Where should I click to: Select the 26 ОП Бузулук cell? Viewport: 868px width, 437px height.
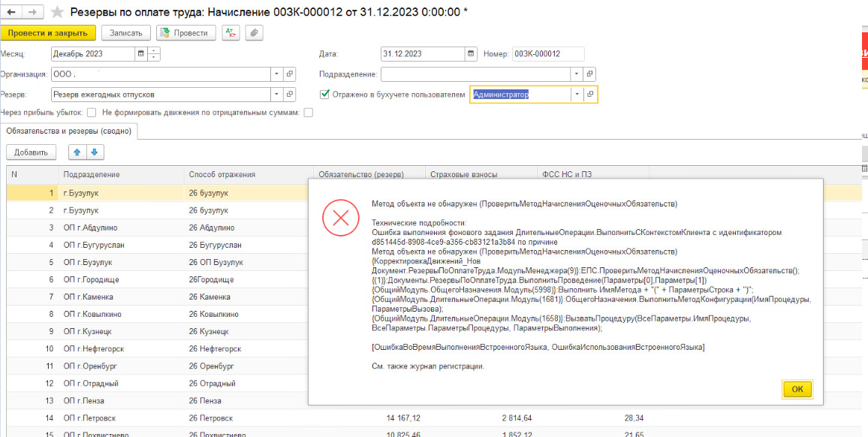tap(248, 262)
